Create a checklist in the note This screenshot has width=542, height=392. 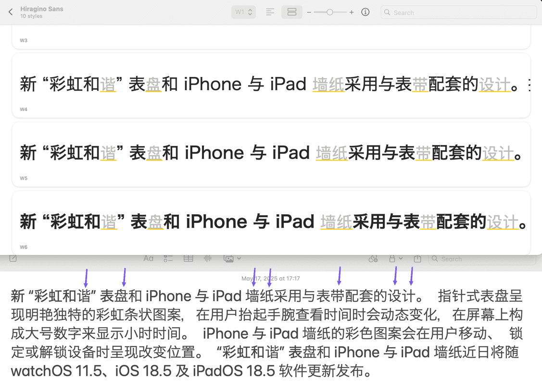tap(168, 258)
